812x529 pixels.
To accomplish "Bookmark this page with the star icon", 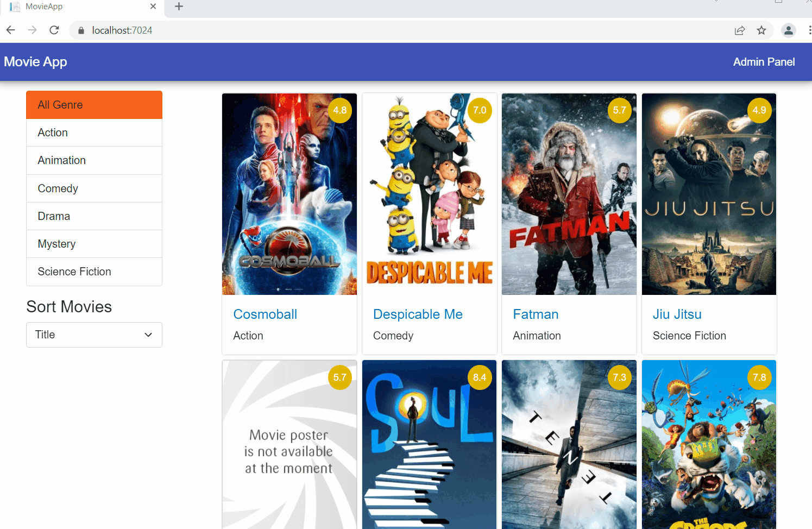I will tap(761, 30).
